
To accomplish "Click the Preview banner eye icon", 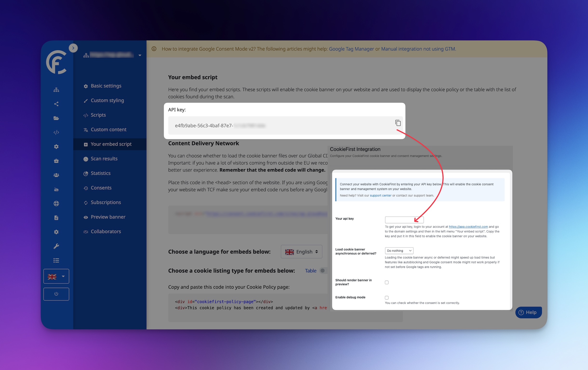I will pyautogui.click(x=86, y=217).
